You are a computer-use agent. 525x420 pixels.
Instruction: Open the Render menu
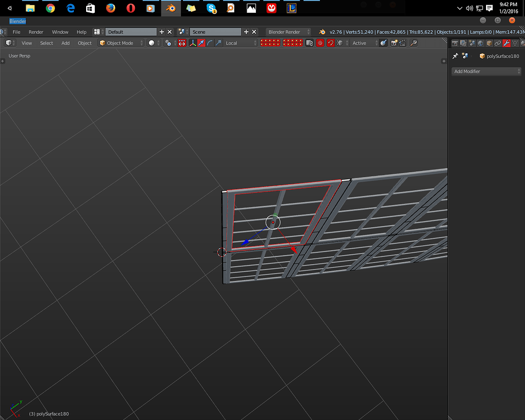(36, 32)
